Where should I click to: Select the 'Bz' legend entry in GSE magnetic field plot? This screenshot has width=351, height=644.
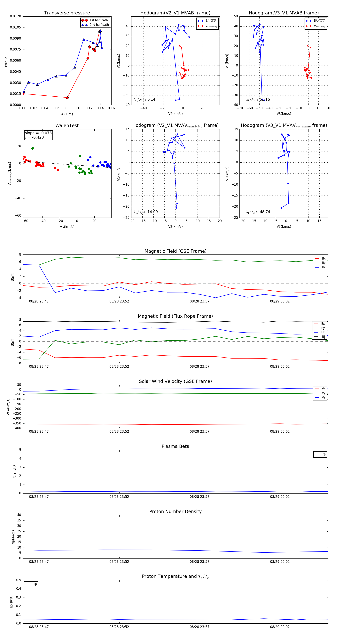point(320,267)
